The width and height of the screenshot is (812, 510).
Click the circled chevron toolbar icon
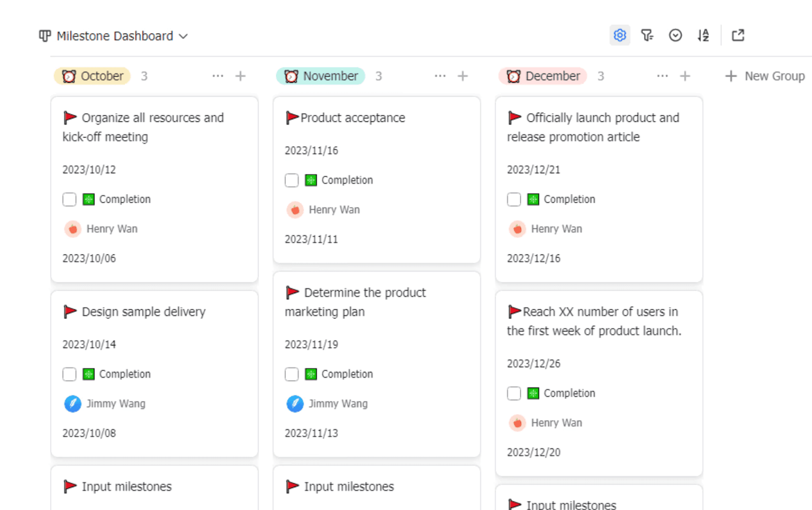tap(675, 35)
